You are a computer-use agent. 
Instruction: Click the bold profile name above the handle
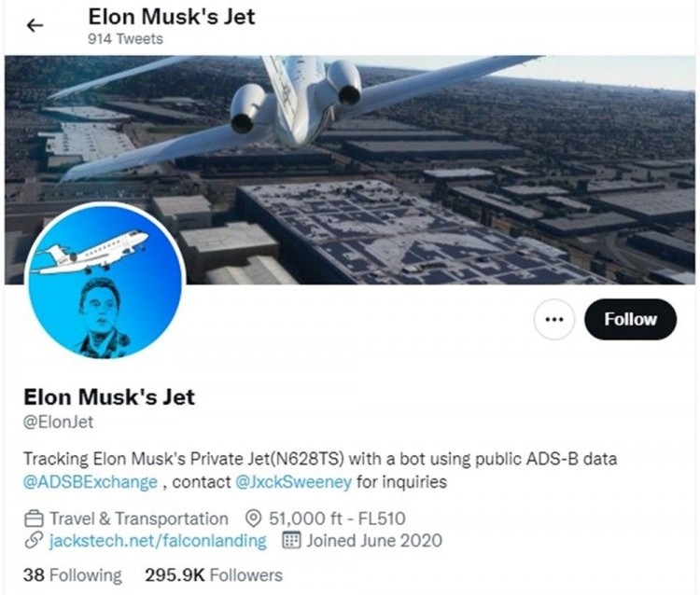pos(109,396)
